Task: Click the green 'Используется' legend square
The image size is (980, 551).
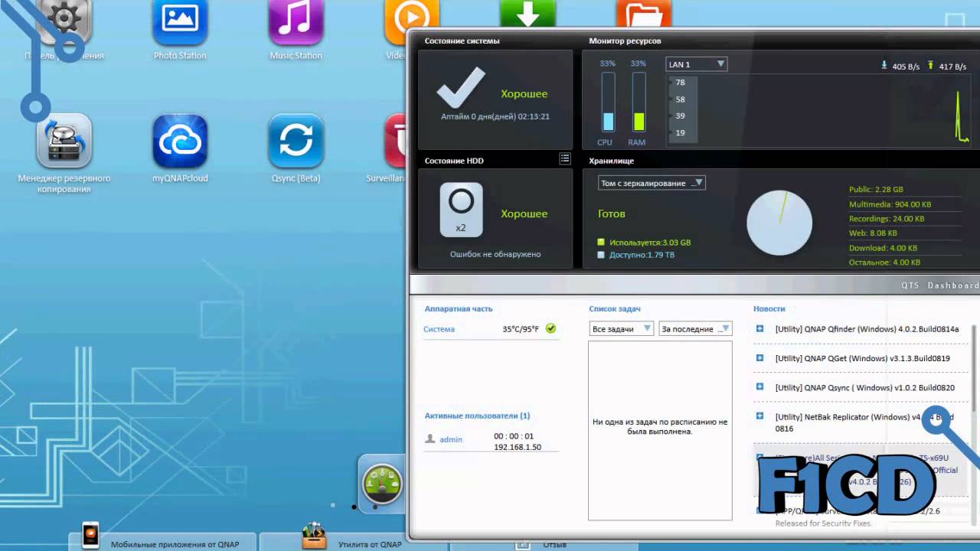Action: tap(601, 242)
